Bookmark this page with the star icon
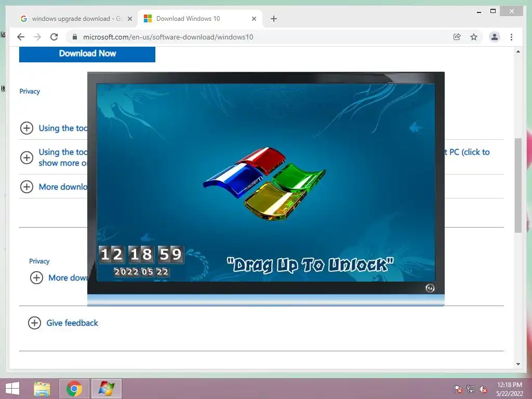This screenshot has width=532, height=399. click(x=474, y=37)
